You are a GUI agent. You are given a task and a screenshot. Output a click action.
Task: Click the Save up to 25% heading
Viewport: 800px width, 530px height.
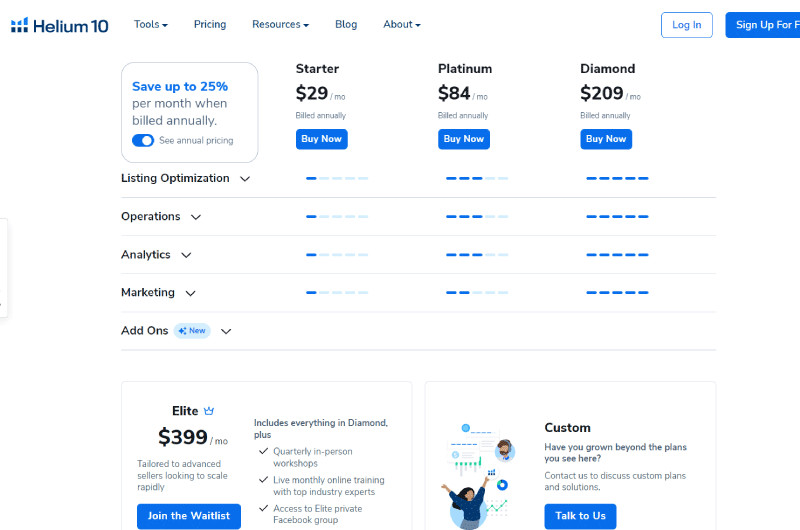(x=180, y=86)
